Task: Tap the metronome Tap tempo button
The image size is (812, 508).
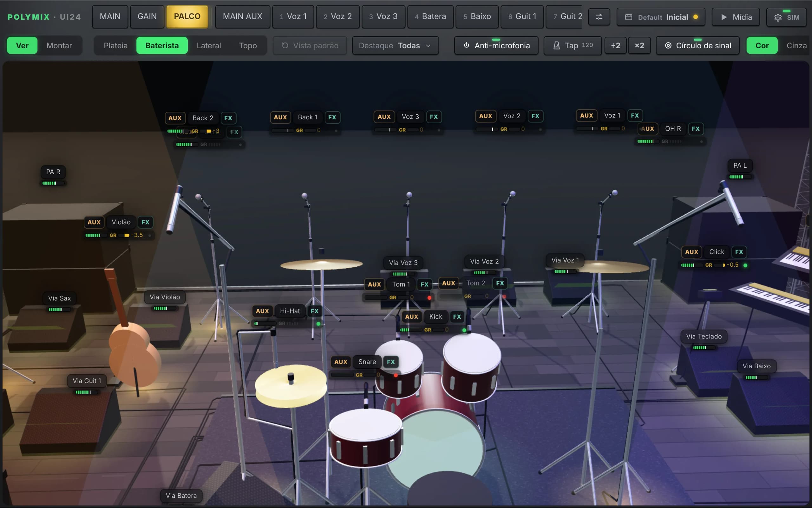Action: click(x=573, y=45)
